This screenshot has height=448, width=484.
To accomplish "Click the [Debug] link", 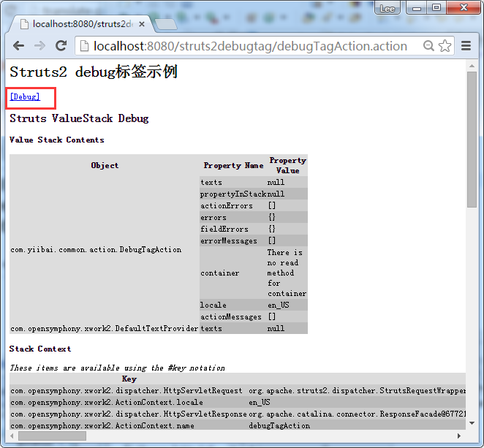I will coord(25,96).
